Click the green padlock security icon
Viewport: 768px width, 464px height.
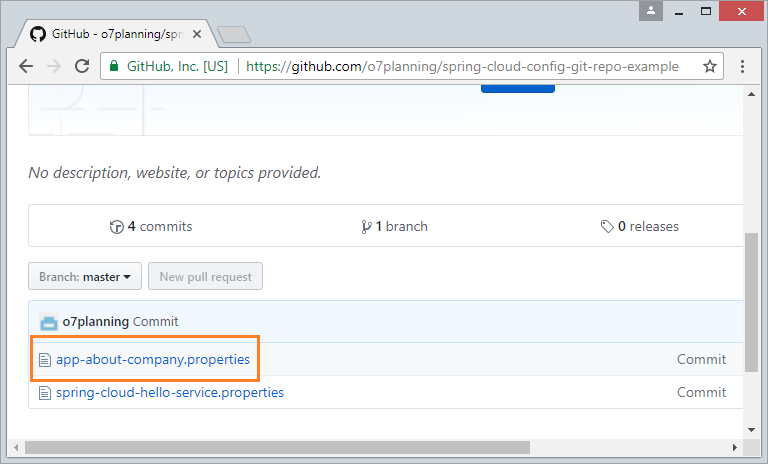pyautogui.click(x=114, y=66)
